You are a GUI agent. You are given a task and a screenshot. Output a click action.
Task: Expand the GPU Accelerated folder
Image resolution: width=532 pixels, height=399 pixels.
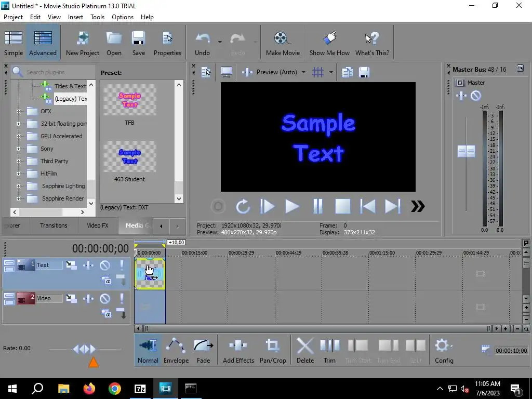point(18,137)
